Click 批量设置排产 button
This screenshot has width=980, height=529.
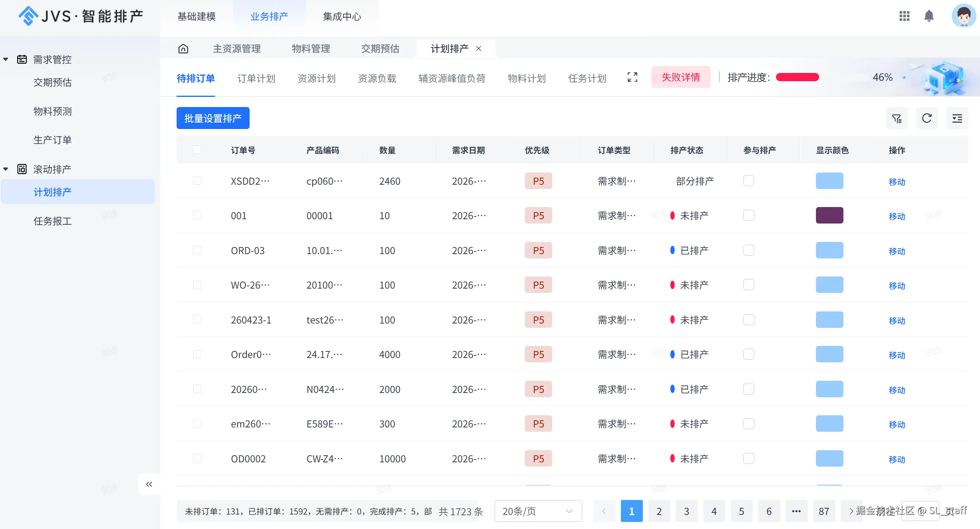[213, 118]
